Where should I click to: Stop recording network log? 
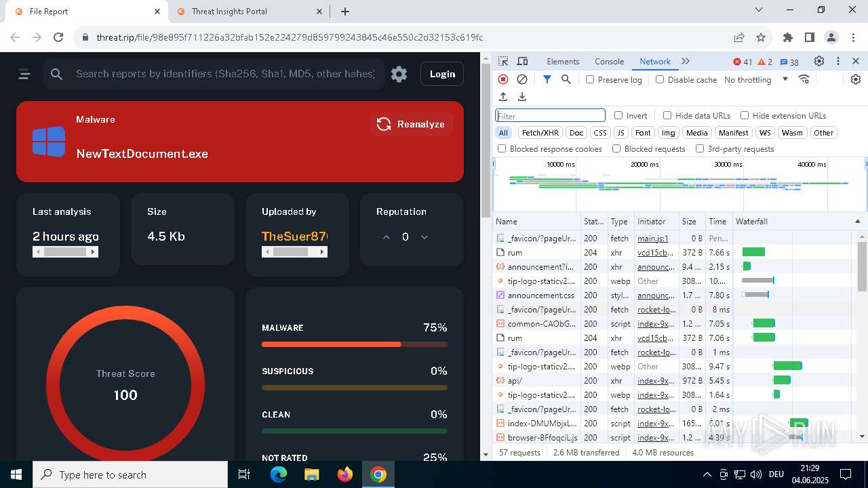pos(503,79)
